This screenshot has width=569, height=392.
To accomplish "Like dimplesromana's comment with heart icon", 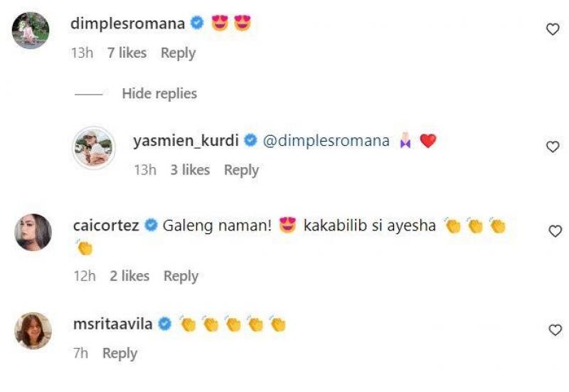I will (x=553, y=29).
